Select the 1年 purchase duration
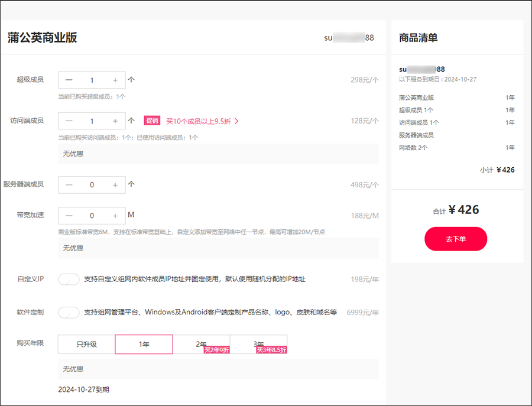The image size is (532, 406). click(x=144, y=345)
